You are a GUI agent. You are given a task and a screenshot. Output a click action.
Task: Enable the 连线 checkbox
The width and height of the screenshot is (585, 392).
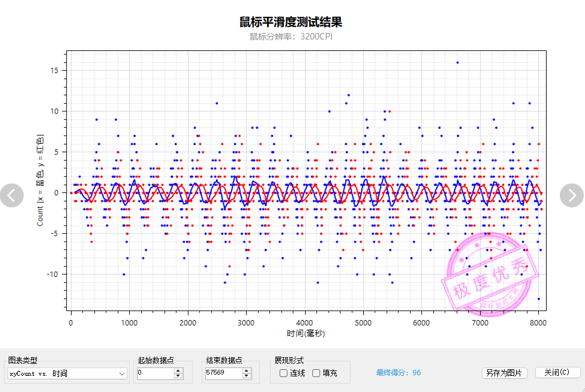283,373
